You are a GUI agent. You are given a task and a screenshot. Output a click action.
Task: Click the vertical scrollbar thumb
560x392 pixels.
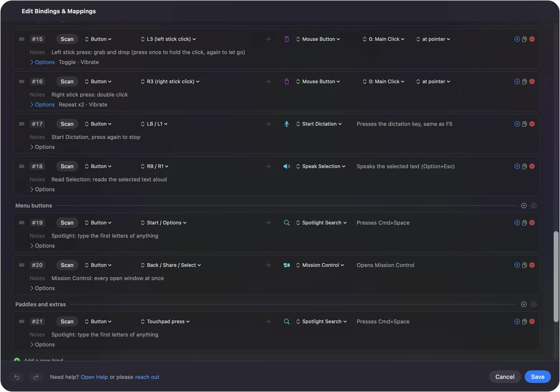(556, 277)
